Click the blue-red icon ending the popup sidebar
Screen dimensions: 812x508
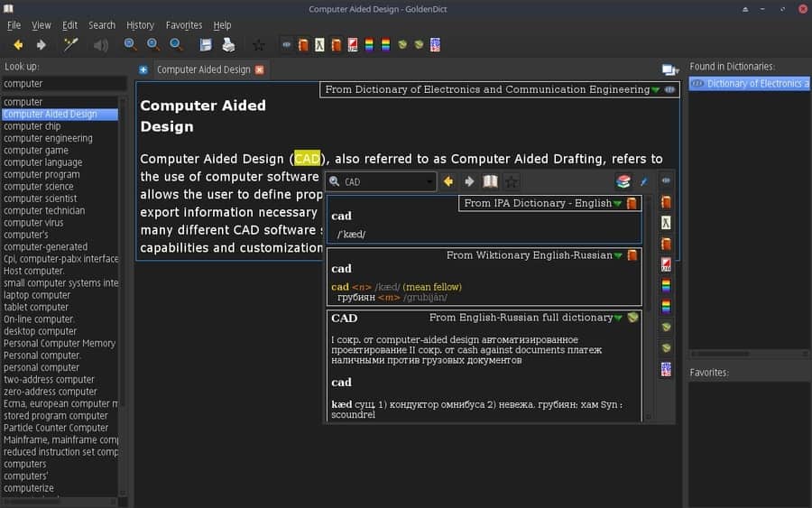666,369
